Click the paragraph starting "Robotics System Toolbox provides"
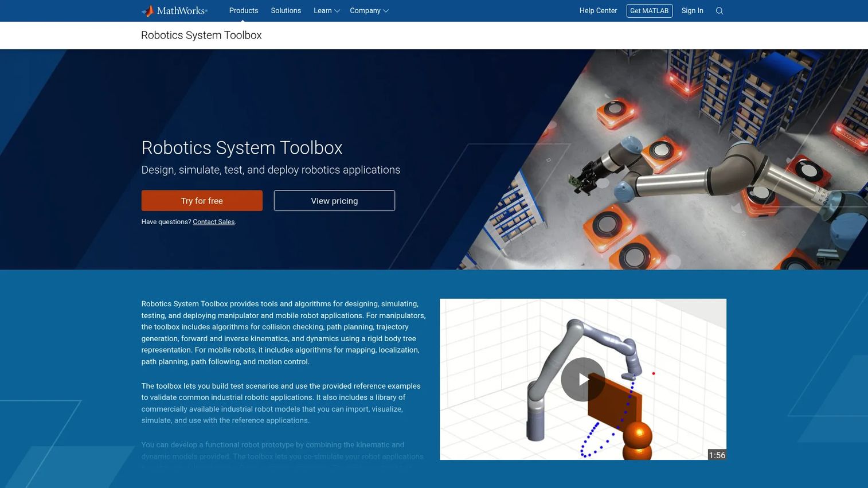 tap(284, 333)
